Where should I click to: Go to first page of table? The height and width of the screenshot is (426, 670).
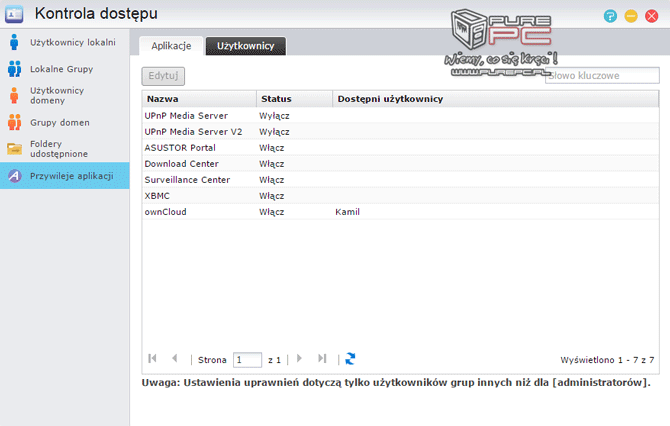[x=152, y=358]
